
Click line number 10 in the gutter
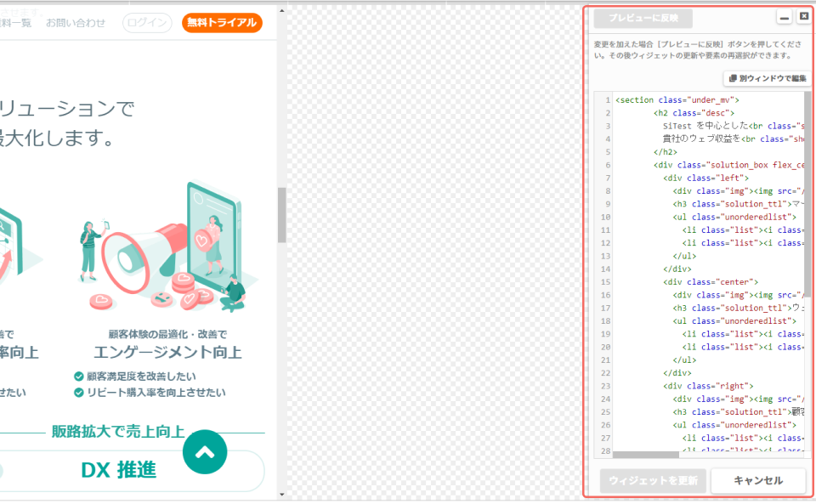point(605,217)
